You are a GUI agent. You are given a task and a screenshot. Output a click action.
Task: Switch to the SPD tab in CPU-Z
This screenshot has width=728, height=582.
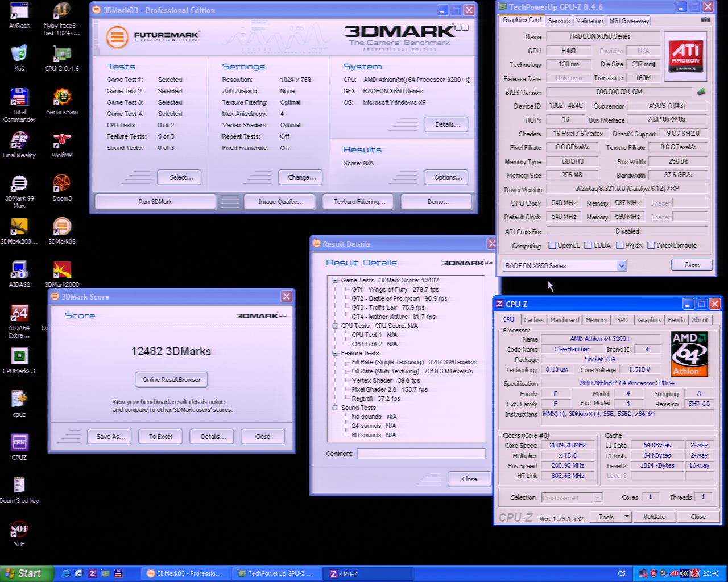tap(622, 320)
